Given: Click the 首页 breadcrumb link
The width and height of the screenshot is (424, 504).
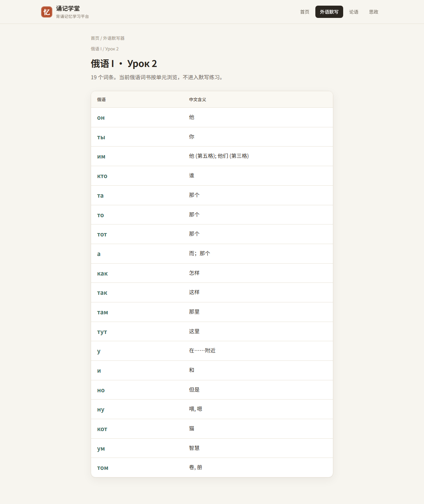Looking at the screenshot, I should [95, 38].
